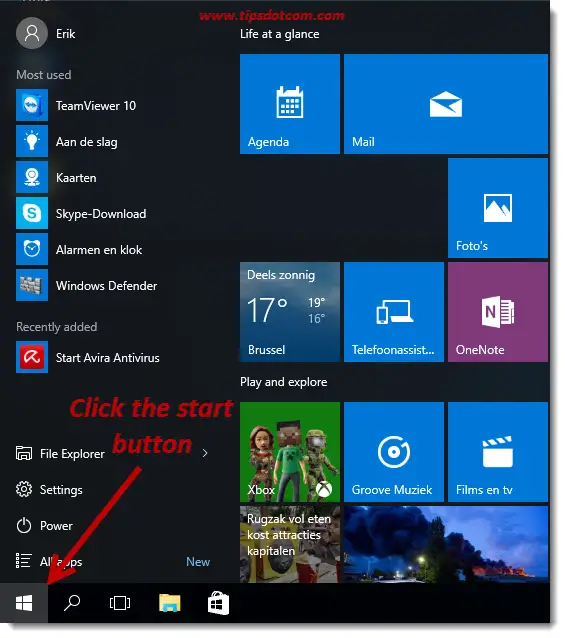Open the Store bag icon on taskbar
This screenshot has width=565, height=638.
tap(218, 603)
